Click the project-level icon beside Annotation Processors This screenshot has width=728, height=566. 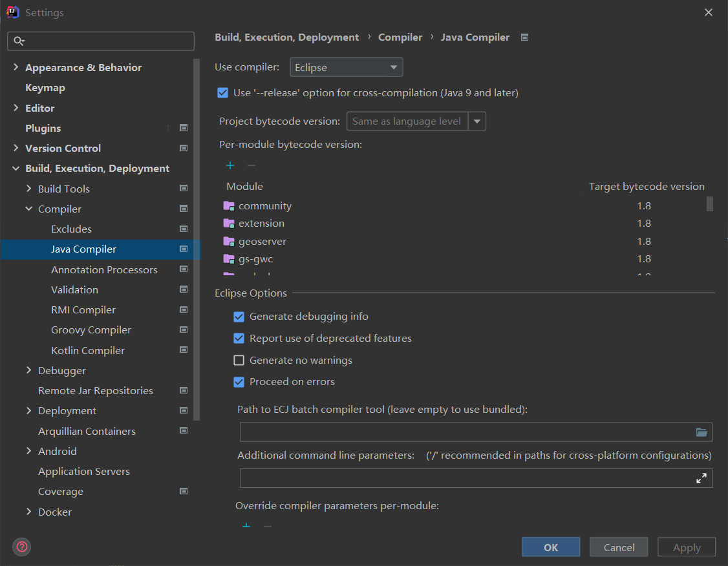(x=184, y=269)
